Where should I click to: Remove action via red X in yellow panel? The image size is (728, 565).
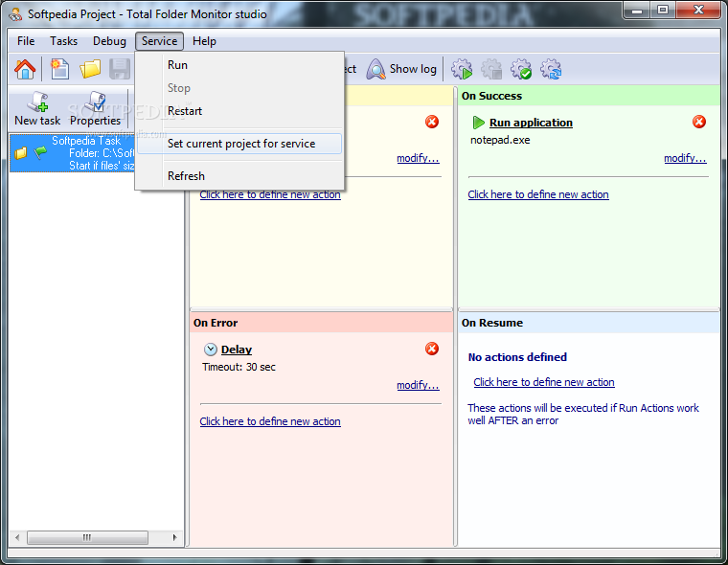click(432, 122)
